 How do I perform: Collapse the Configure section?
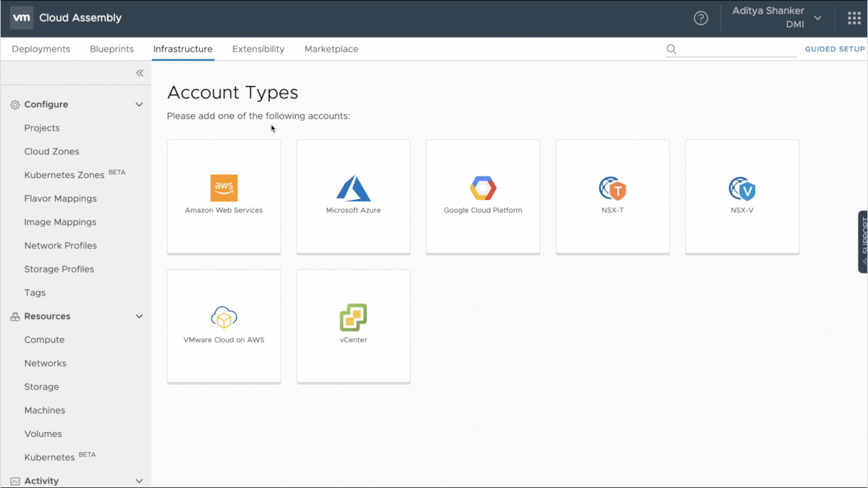pos(139,104)
